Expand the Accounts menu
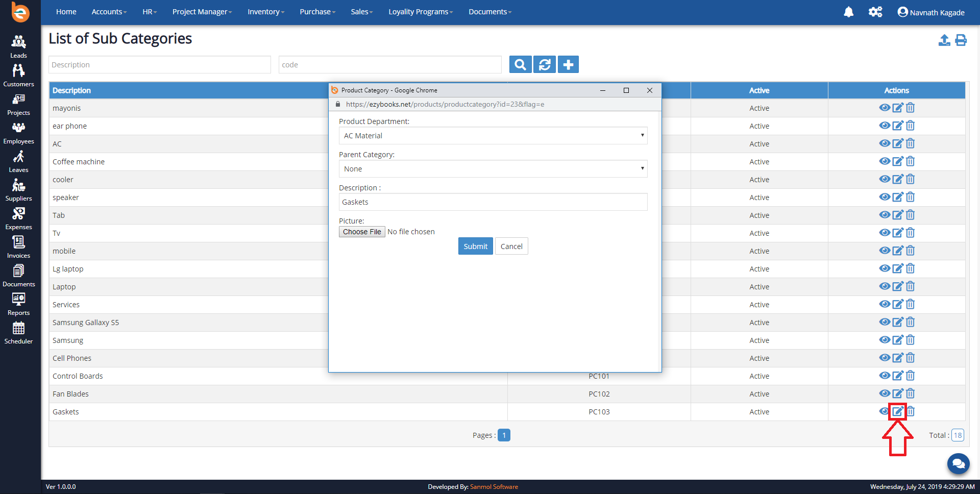The height and width of the screenshot is (494, 980). (109, 12)
